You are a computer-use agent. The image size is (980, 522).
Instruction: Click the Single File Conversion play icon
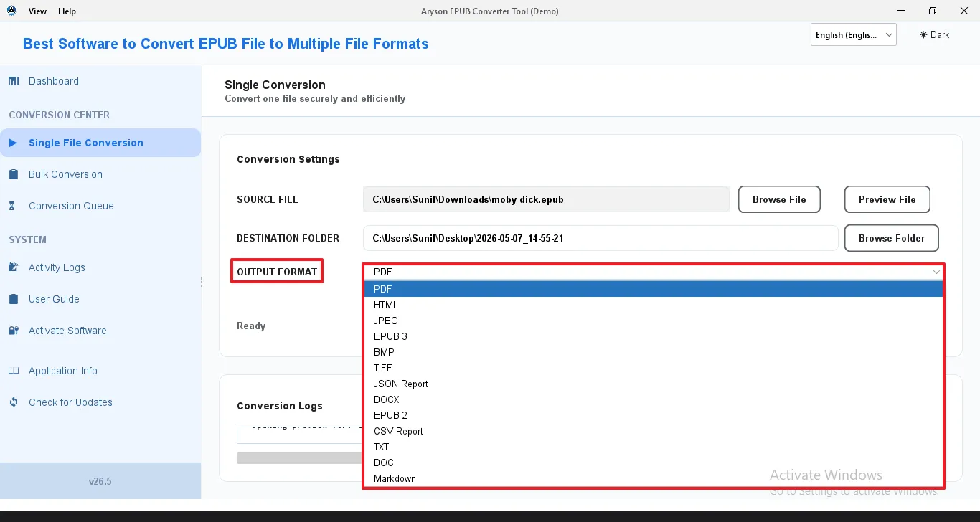click(13, 143)
